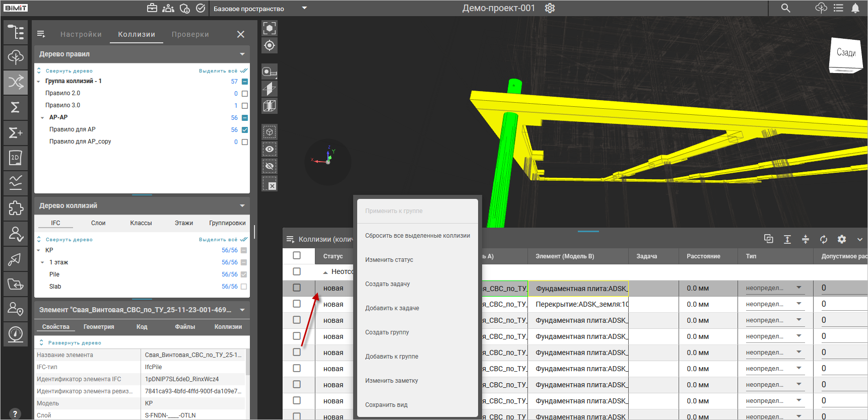
Task: Uncheck the Правило для АР checkbox
Action: [245, 130]
